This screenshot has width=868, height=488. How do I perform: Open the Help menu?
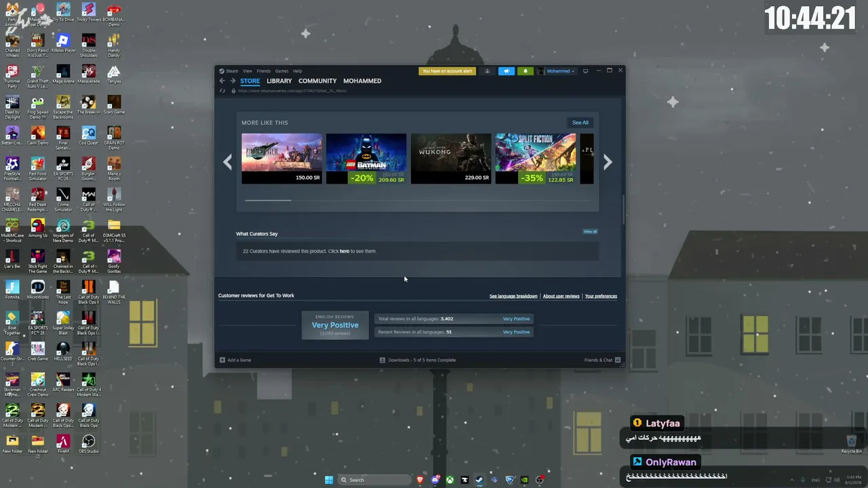(x=297, y=70)
